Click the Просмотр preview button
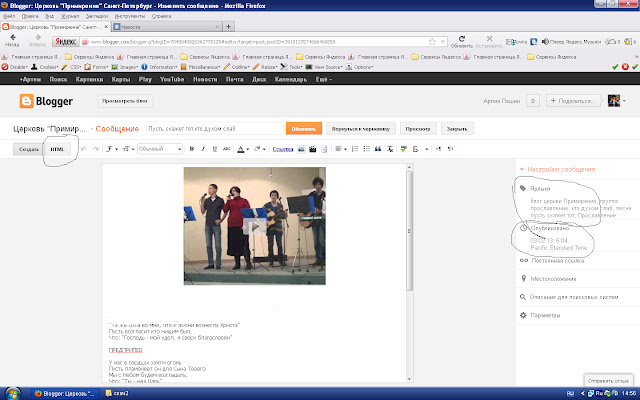Image resolution: width=640 pixels, height=400 pixels. (418, 129)
